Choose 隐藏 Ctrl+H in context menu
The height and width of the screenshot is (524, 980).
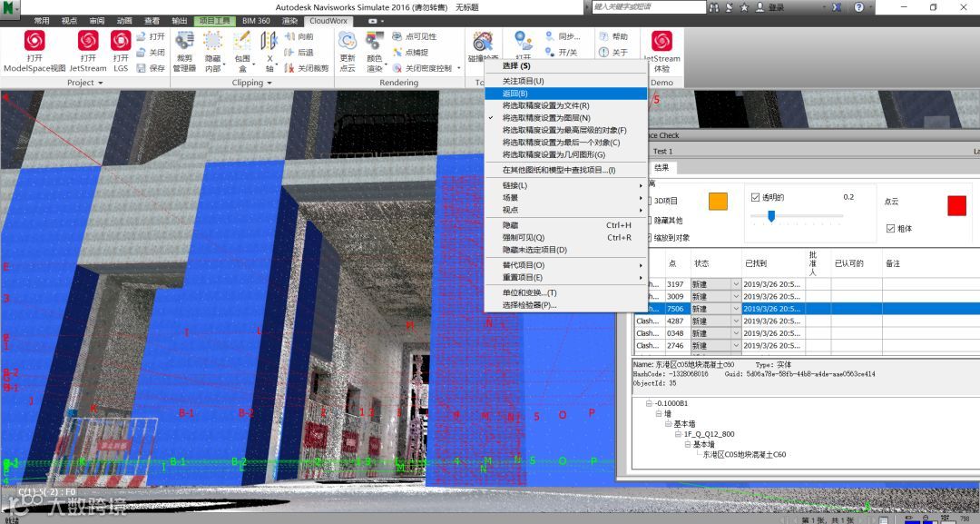click(x=565, y=225)
